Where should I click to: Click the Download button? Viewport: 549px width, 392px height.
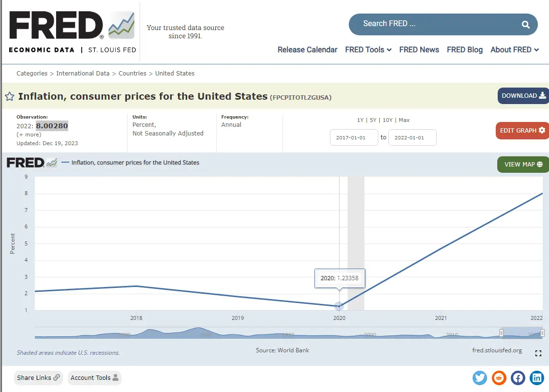pyautogui.click(x=523, y=96)
